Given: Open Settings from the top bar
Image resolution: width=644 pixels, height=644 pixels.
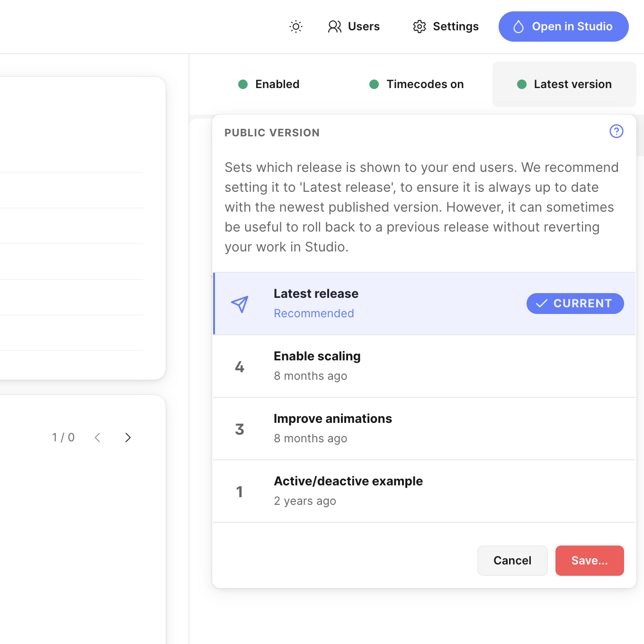Looking at the screenshot, I should coord(446,27).
